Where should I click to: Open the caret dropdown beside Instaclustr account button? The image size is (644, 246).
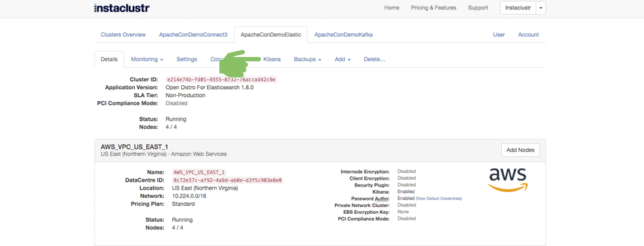541,8
